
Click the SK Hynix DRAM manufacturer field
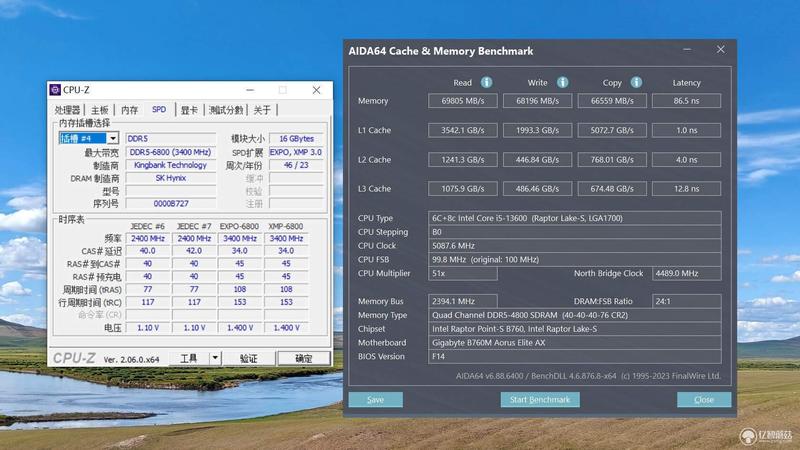170,178
